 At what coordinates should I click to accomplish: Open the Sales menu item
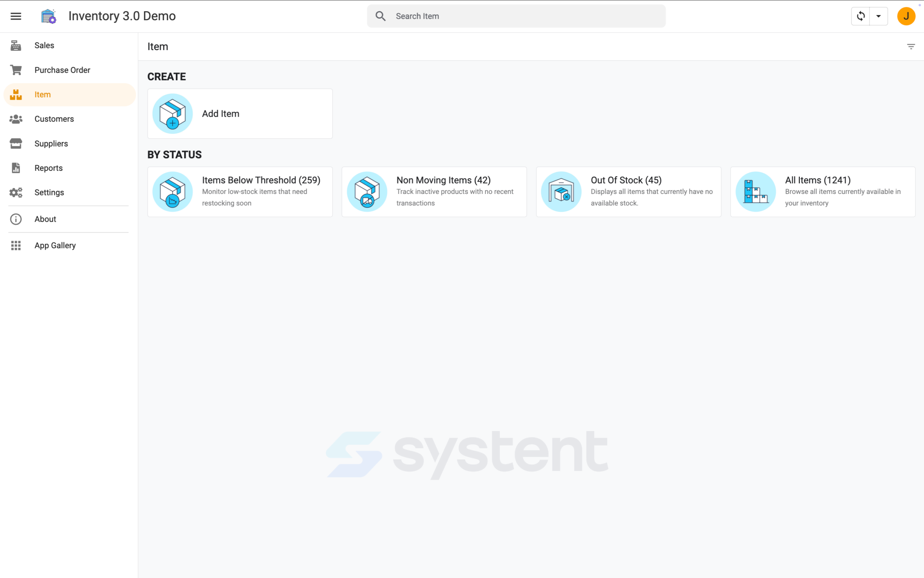pyautogui.click(x=70, y=46)
